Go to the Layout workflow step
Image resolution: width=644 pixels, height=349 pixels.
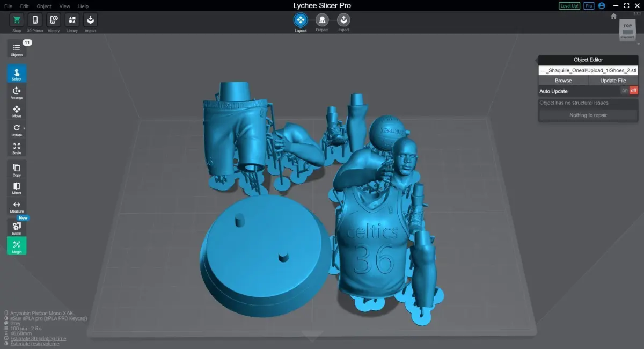pos(301,20)
